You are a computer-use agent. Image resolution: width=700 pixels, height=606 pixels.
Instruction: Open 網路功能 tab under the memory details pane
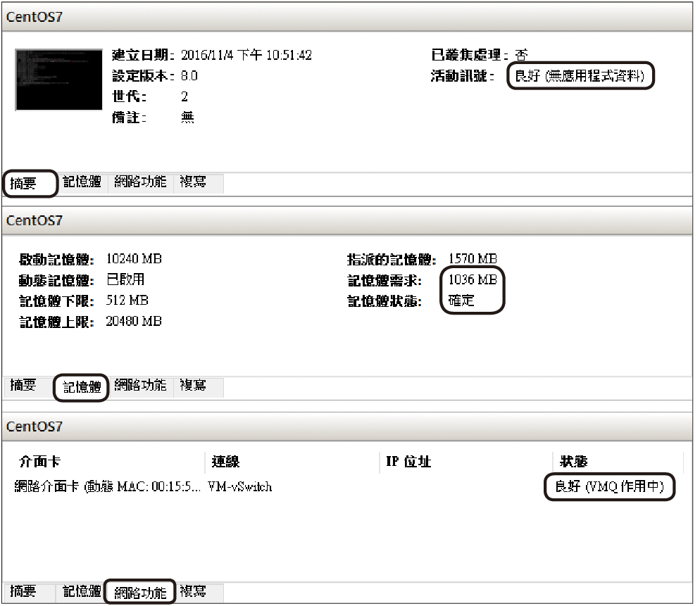point(140,385)
